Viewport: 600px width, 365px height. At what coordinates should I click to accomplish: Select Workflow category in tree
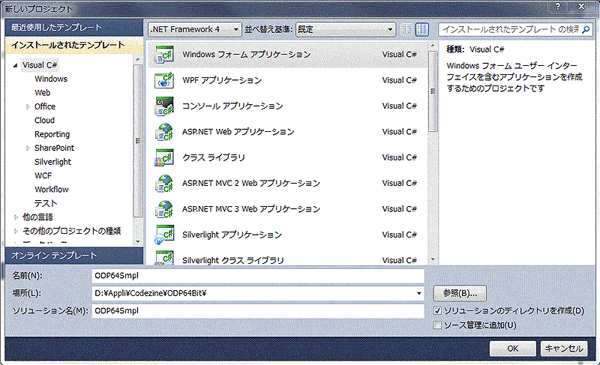point(52,189)
